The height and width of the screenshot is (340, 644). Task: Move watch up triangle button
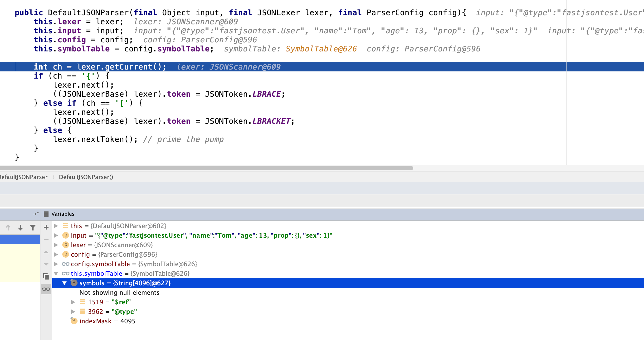click(46, 252)
